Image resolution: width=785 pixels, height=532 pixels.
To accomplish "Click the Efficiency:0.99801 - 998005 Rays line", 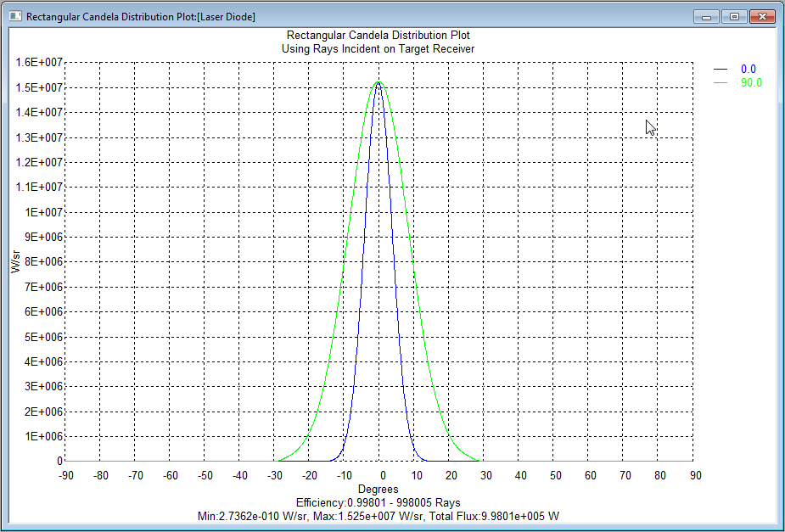I will 378,502.
